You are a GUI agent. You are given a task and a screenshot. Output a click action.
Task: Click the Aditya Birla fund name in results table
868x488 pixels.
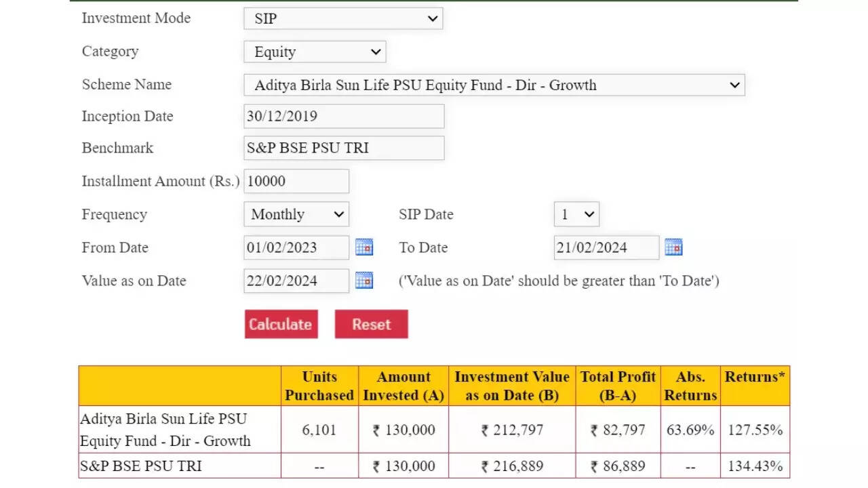coord(165,430)
